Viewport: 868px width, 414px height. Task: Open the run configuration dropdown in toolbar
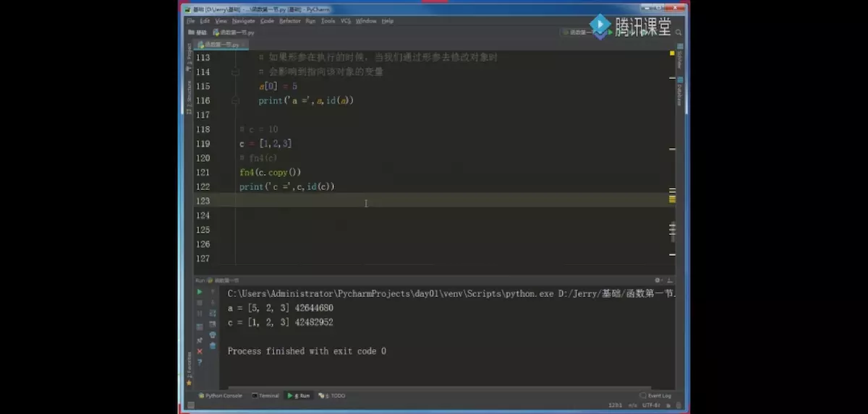[578, 33]
